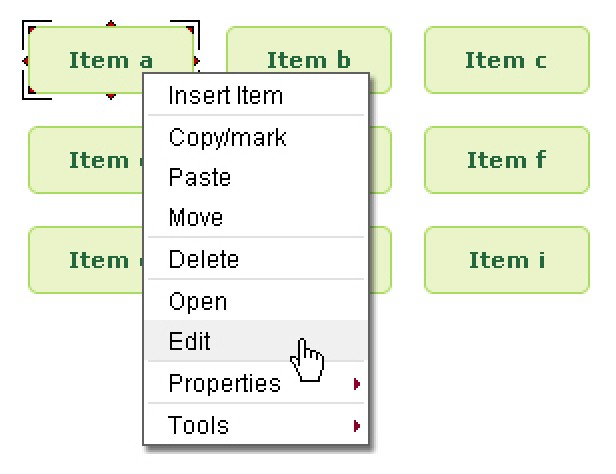Click the bottom selection handle of Item a
Viewport: 616px width, 474px height.
pyautogui.click(x=111, y=97)
